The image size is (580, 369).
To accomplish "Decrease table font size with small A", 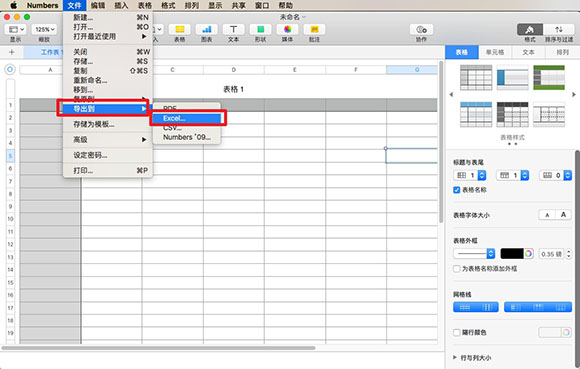I will [x=547, y=215].
